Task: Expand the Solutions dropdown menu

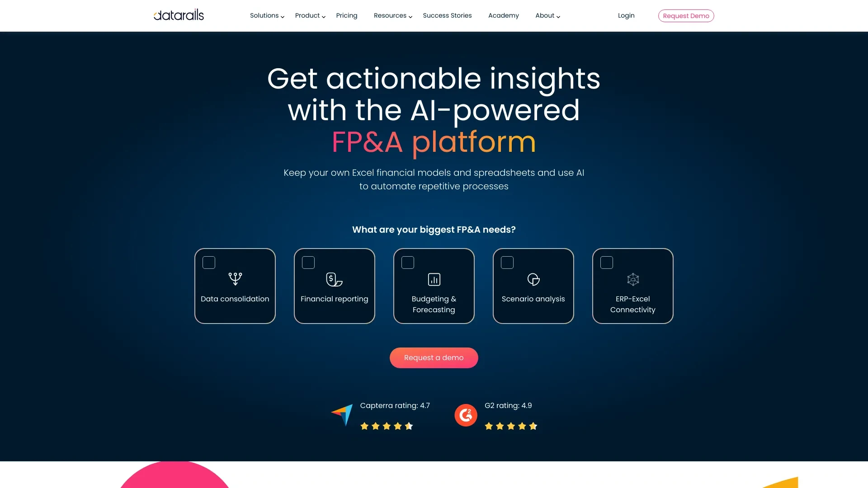Action: (x=265, y=15)
